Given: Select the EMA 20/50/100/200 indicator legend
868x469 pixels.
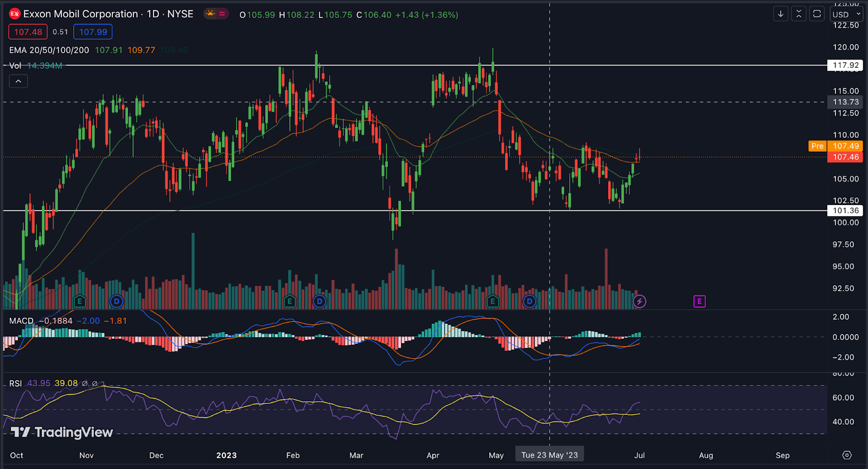Looking at the screenshot, I should pyautogui.click(x=49, y=50).
